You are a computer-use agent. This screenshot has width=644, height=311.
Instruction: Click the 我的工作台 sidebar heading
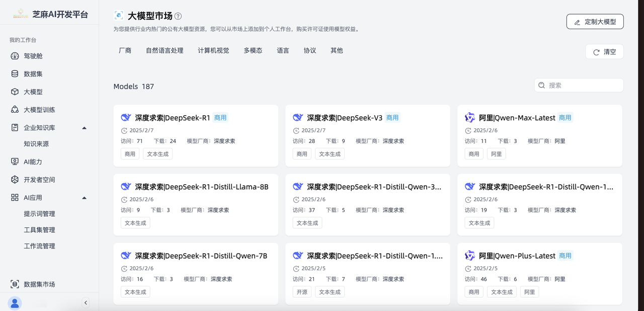(23, 40)
